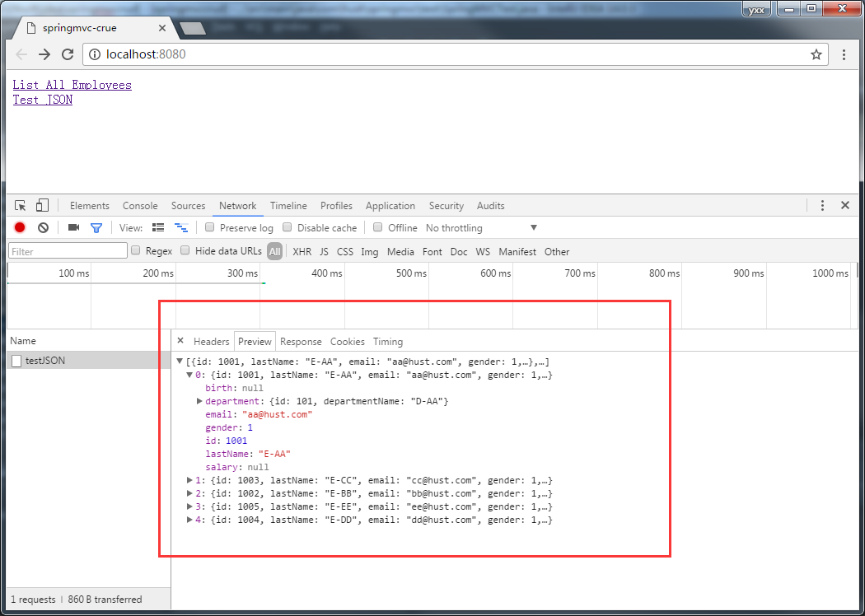Close the springmvc-crue tab

(x=161, y=27)
